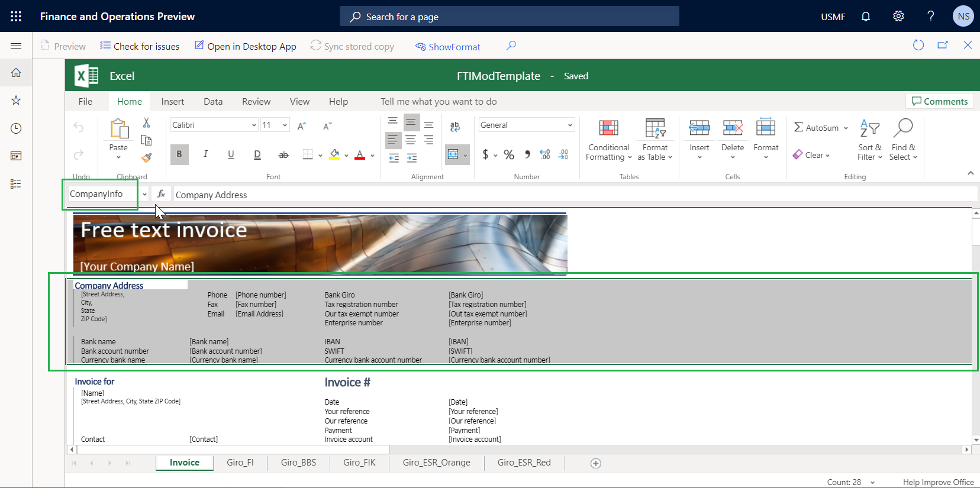The height and width of the screenshot is (488, 980).
Task: Open Recent clock icon in sidebar
Action: coord(16,128)
